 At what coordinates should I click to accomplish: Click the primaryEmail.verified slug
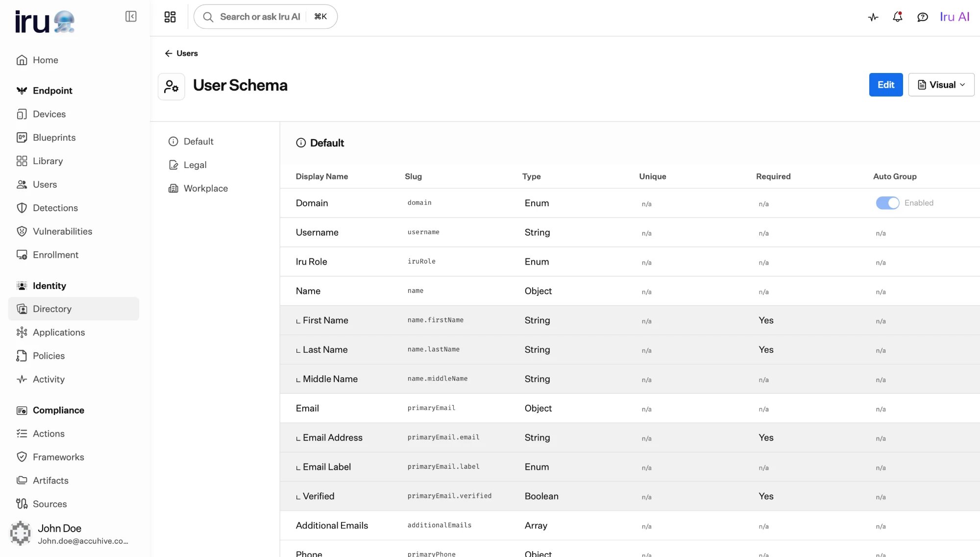(x=449, y=496)
